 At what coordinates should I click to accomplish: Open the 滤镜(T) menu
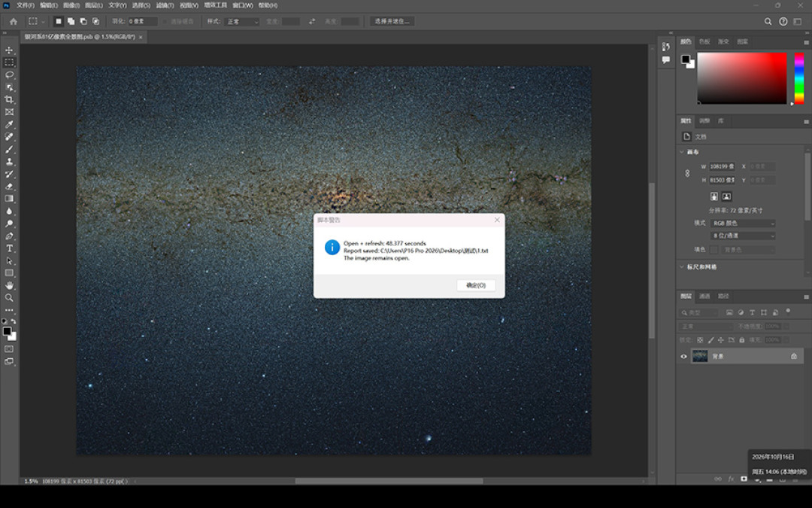(165, 6)
